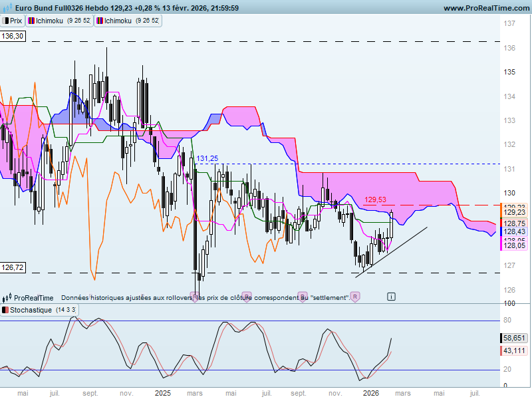Open the www.ProRealTime.com link
The height and width of the screenshot is (399, 532).
(486, 8)
